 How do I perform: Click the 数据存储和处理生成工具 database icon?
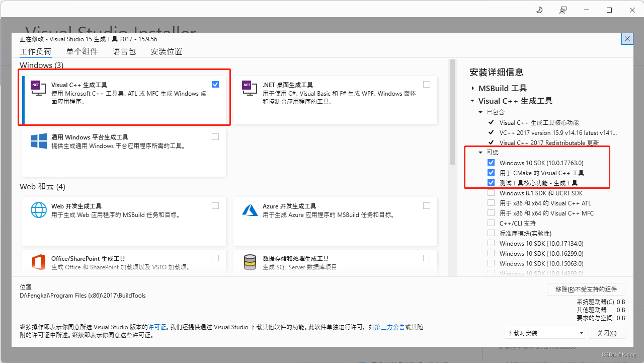tap(250, 262)
